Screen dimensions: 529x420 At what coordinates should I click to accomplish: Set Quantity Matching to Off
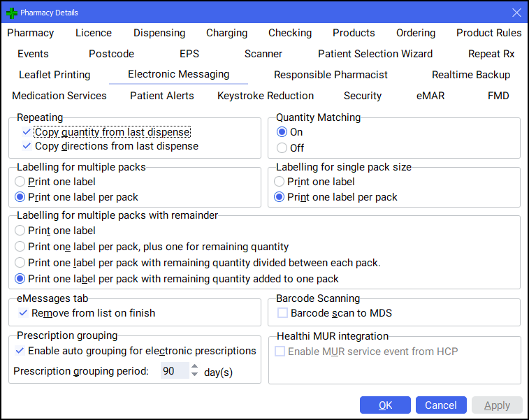[282, 147]
